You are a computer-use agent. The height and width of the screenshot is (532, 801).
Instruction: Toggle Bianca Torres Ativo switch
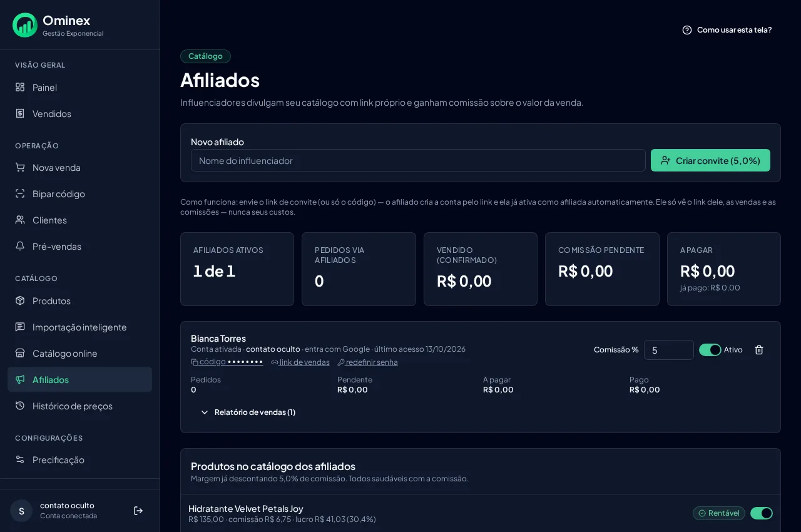click(x=710, y=350)
